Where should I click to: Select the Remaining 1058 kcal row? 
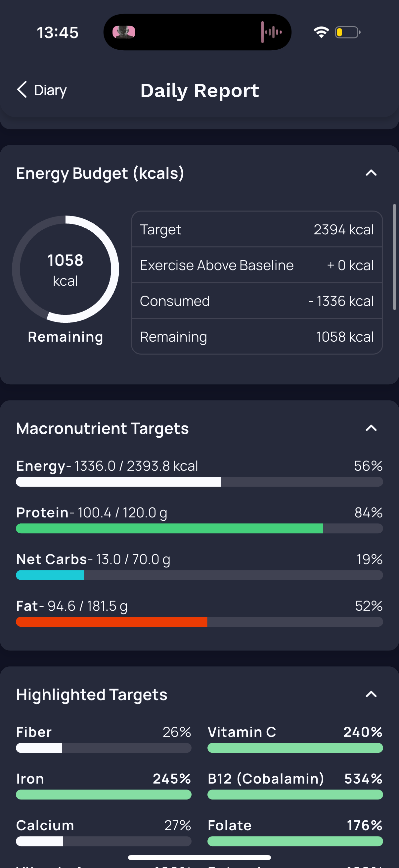point(257,337)
